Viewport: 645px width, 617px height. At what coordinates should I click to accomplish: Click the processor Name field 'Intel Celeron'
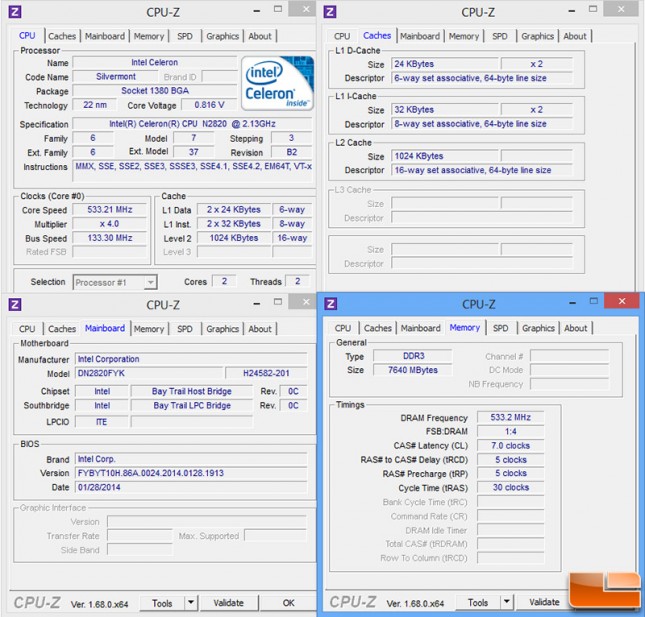155,63
